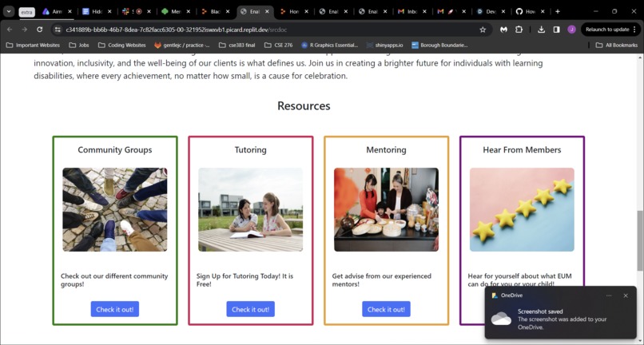Click the Mentoring card title
Viewport: 644px width, 345px height.
(x=386, y=150)
